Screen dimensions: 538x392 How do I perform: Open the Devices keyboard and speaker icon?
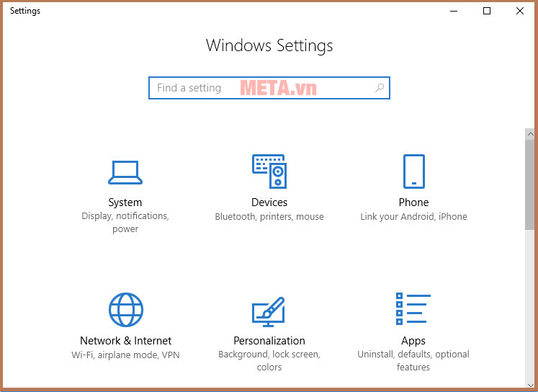(x=269, y=171)
